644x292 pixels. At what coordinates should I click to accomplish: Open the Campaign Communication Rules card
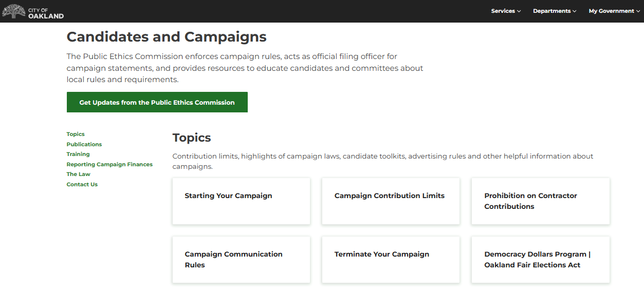[241, 260]
